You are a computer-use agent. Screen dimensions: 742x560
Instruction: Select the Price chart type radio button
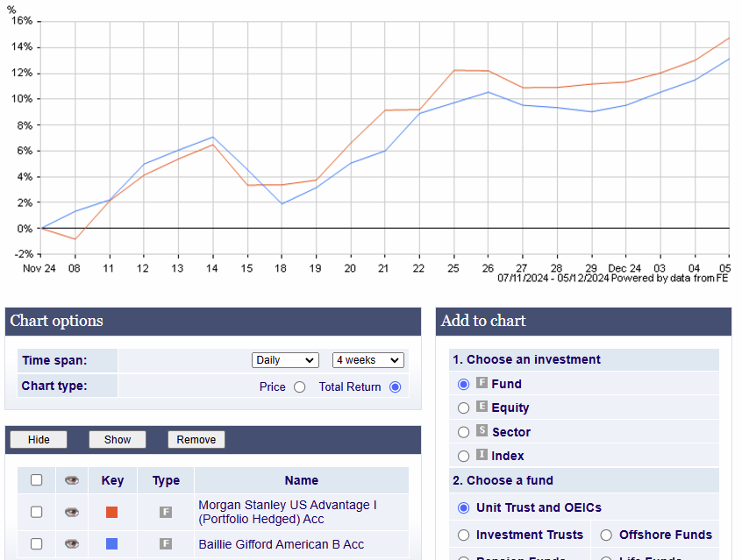pyautogui.click(x=300, y=386)
